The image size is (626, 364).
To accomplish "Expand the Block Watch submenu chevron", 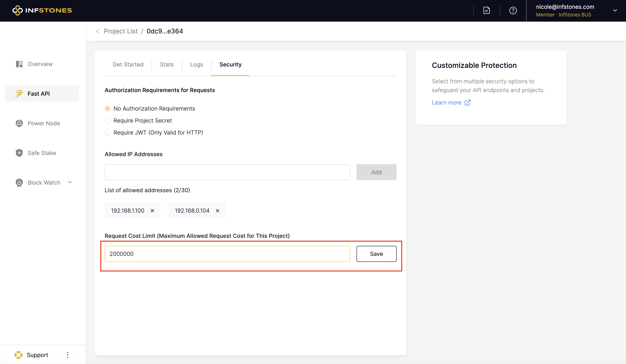I will tap(70, 182).
